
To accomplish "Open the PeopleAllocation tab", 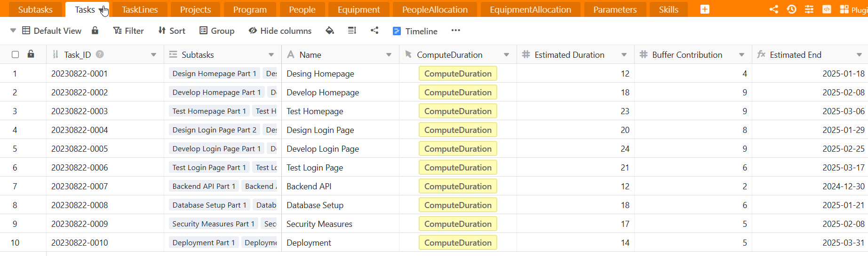I will (434, 9).
